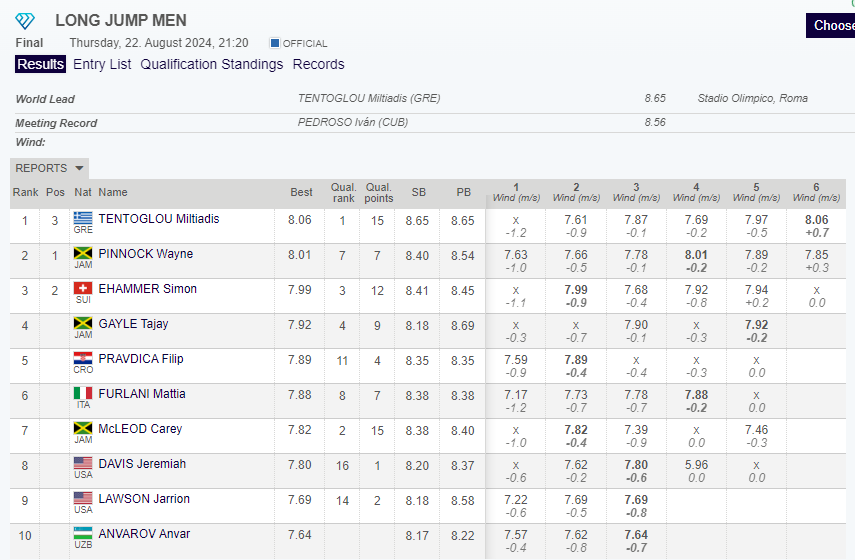Click the Diamond League logo icon
This screenshot has height=560, width=855.
tap(25, 21)
